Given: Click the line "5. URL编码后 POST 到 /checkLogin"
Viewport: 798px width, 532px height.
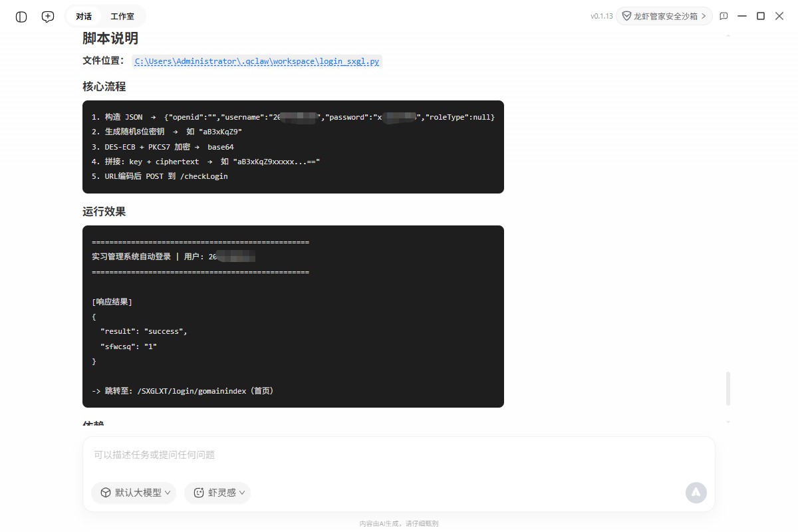Looking at the screenshot, I should 160,176.
